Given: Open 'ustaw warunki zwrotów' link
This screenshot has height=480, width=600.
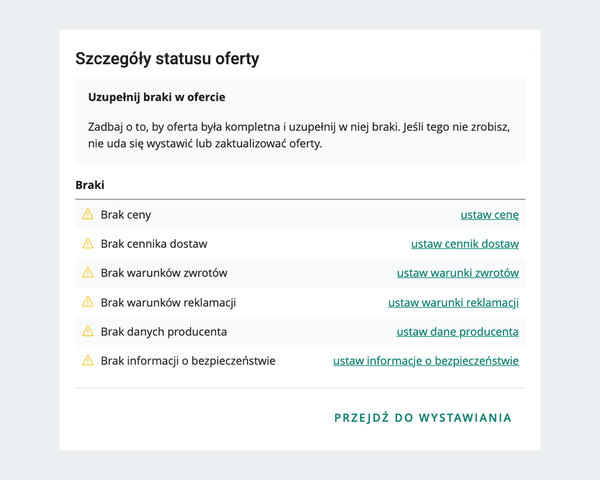Looking at the screenshot, I should 457,273.
